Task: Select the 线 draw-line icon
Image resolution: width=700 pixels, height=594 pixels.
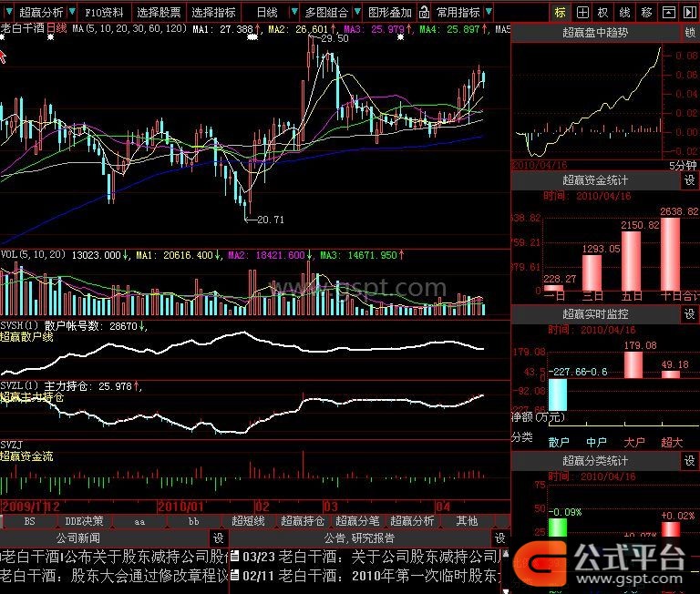Action: click(624, 12)
